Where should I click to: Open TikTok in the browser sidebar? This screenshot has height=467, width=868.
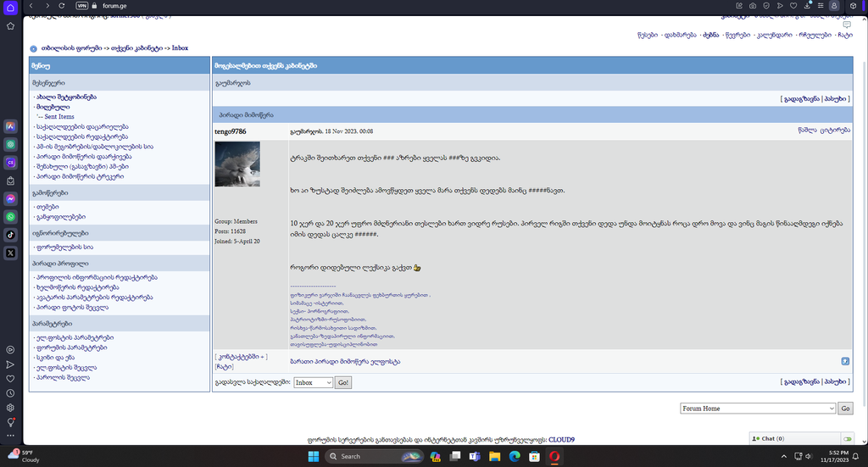[11, 234]
